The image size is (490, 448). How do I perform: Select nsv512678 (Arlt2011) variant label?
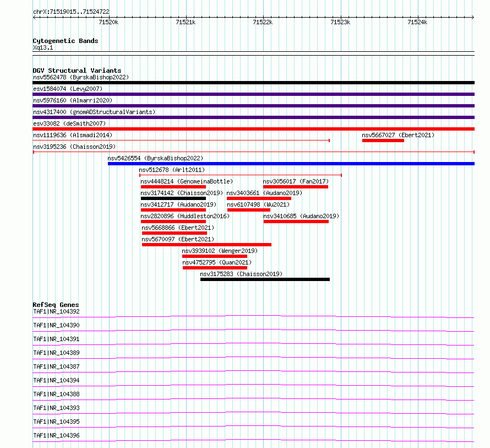(172, 170)
